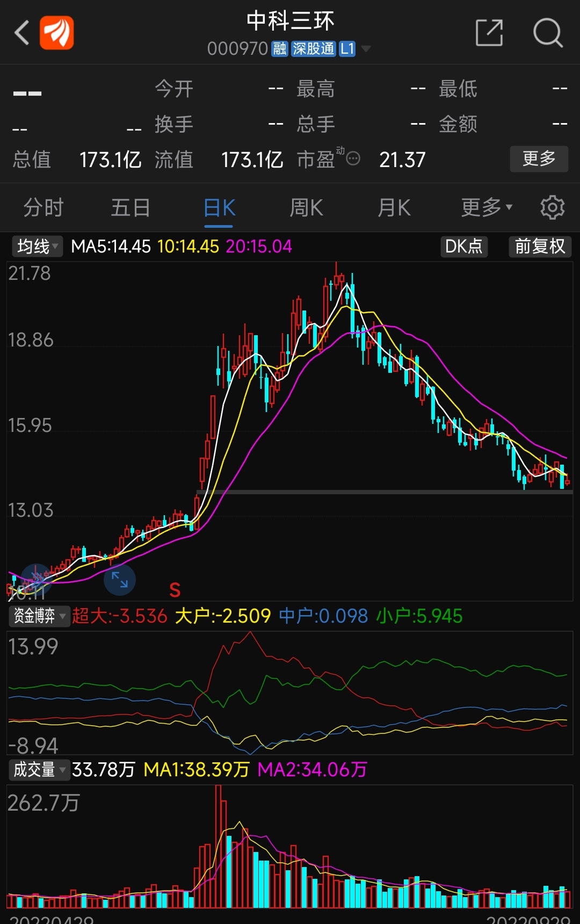Tap the 超大:-3.536 label
Viewport: 580px width, 924px height.
pos(120,616)
